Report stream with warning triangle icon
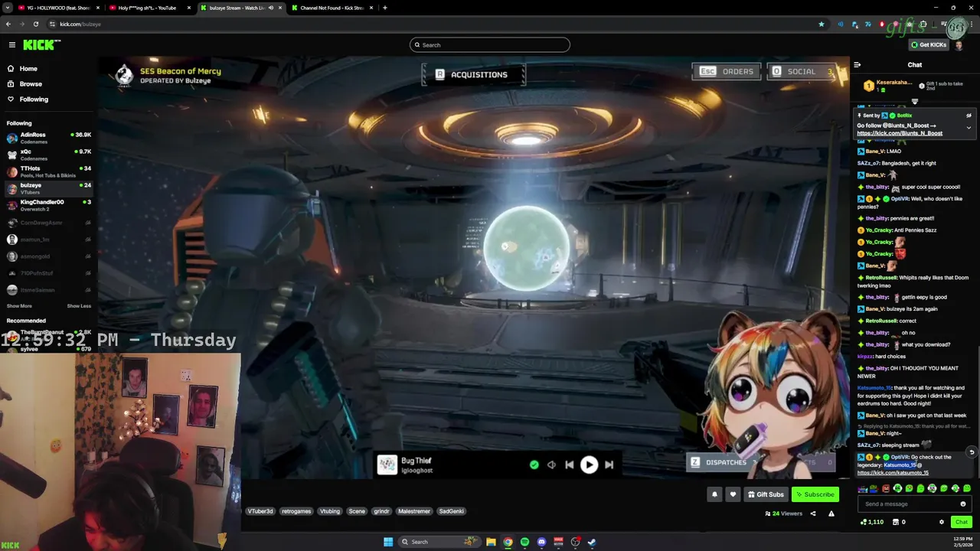Image resolution: width=980 pixels, height=551 pixels. [x=831, y=514]
